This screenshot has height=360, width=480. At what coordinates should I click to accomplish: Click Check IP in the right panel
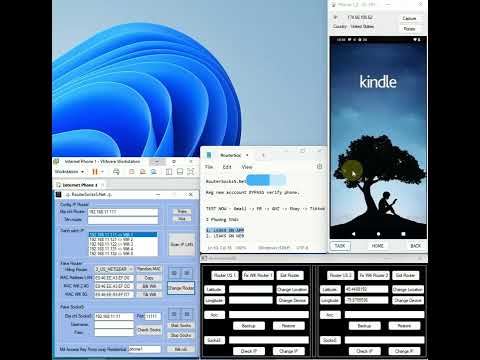click(x=364, y=351)
